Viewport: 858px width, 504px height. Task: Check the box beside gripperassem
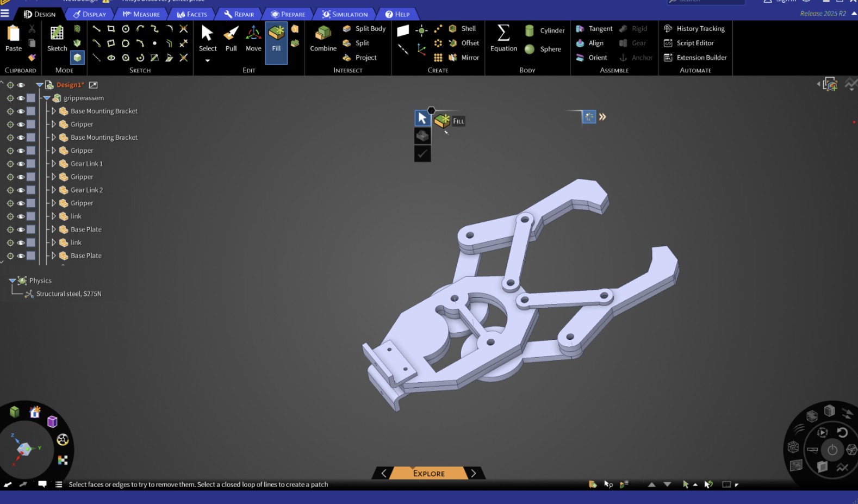pos(31,98)
